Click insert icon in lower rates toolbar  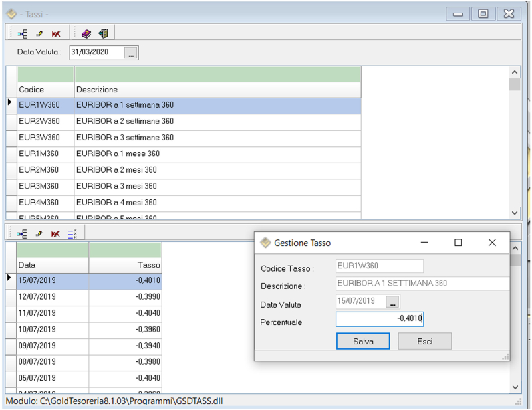tap(22, 233)
